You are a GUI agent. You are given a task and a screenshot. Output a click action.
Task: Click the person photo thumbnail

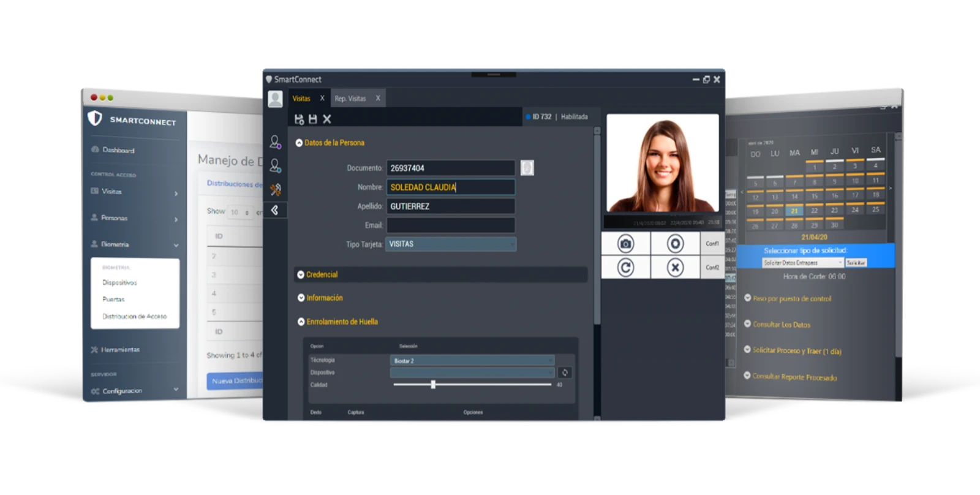pos(663,163)
